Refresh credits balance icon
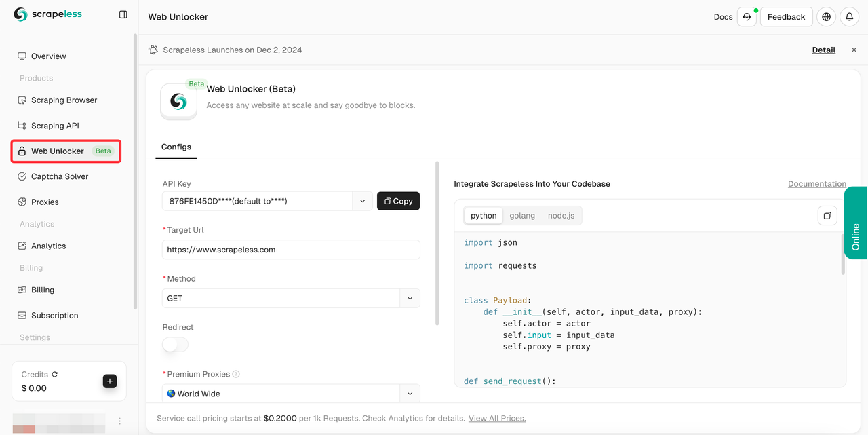Image resolution: width=868 pixels, height=435 pixels. click(x=55, y=374)
